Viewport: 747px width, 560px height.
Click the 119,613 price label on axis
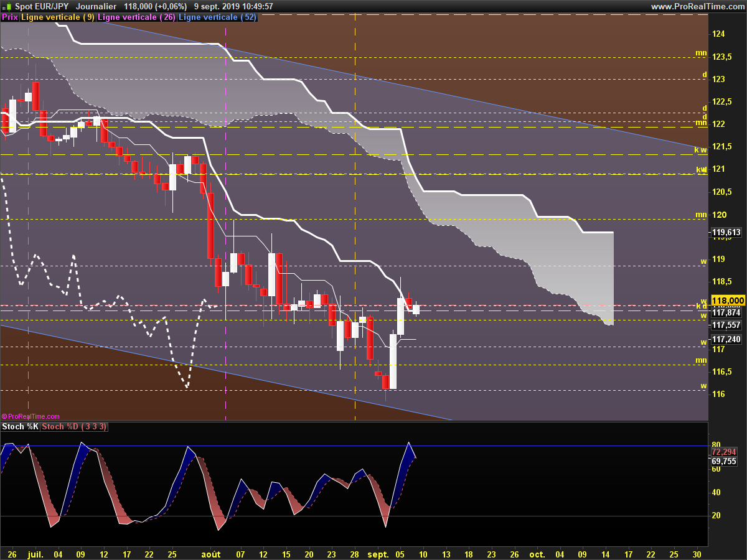click(726, 233)
